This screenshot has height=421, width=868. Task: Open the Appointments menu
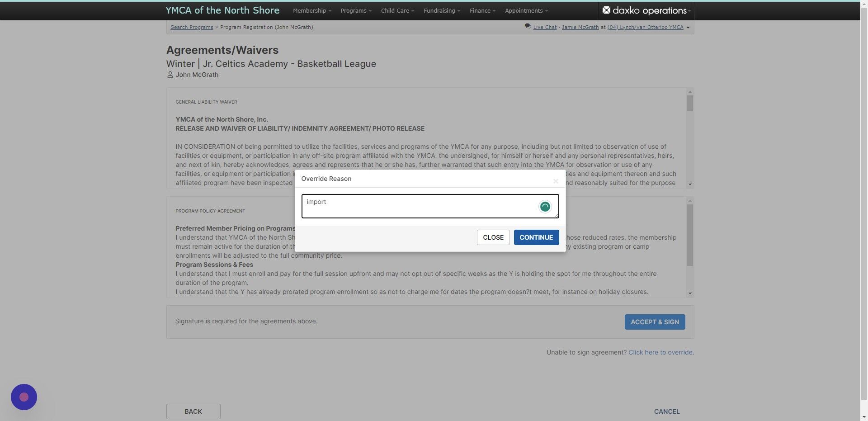click(x=526, y=10)
